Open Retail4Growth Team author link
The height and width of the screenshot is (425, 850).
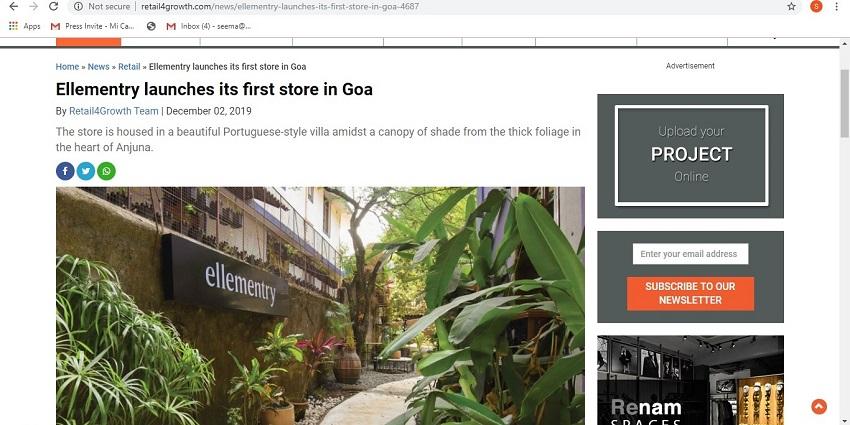pos(114,111)
